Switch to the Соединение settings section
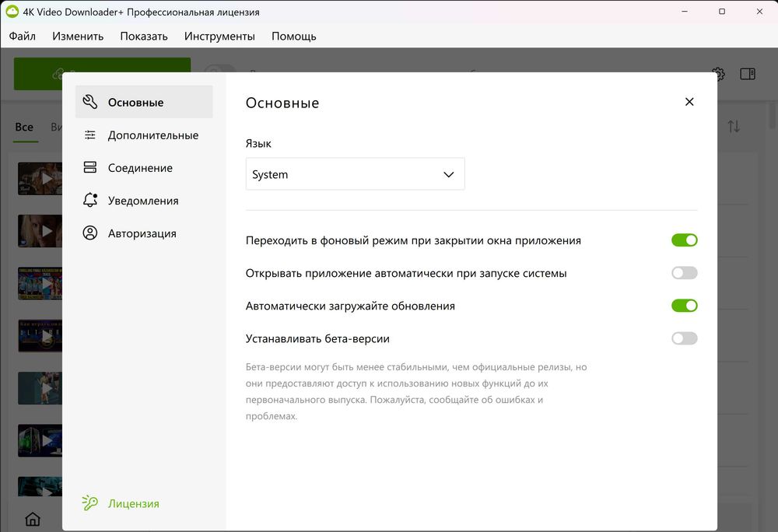The image size is (778, 532). coord(144,167)
